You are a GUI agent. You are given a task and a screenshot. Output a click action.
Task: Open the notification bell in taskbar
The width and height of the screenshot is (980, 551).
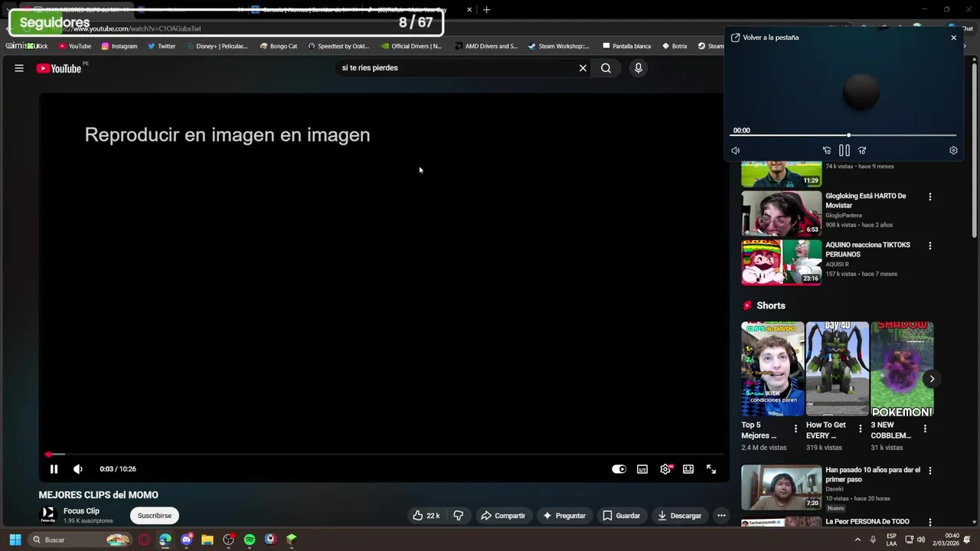point(968,540)
